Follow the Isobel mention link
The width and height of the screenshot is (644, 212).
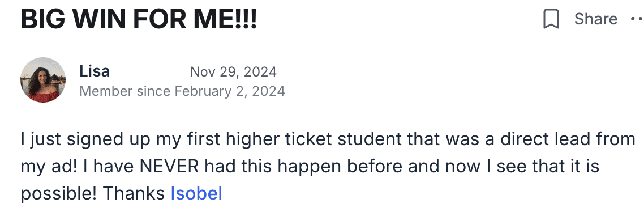(x=196, y=193)
